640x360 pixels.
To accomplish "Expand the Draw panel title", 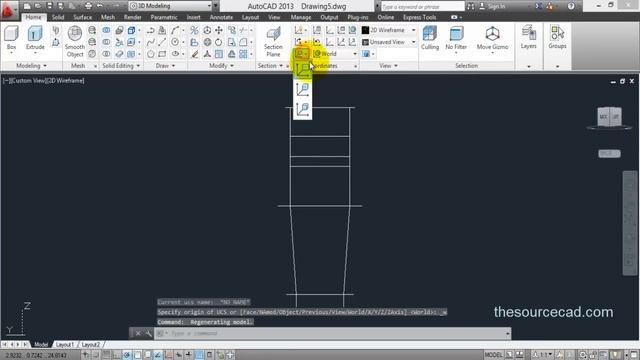I will click(165, 66).
